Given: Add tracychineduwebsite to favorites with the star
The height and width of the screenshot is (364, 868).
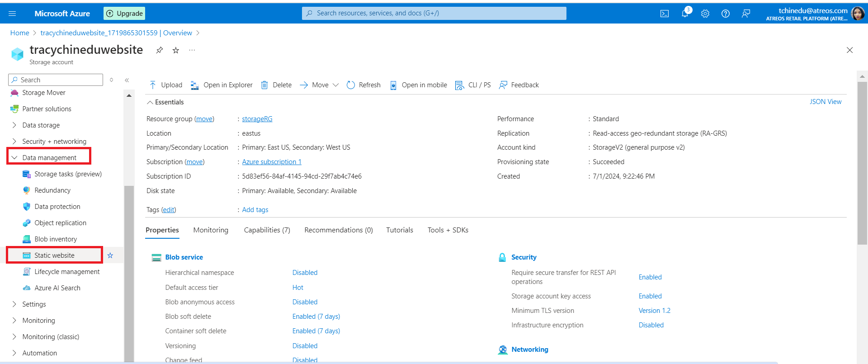Looking at the screenshot, I should [176, 50].
